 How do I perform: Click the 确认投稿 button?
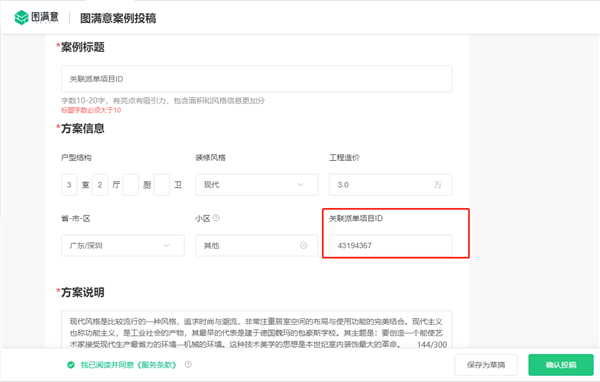click(561, 365)
